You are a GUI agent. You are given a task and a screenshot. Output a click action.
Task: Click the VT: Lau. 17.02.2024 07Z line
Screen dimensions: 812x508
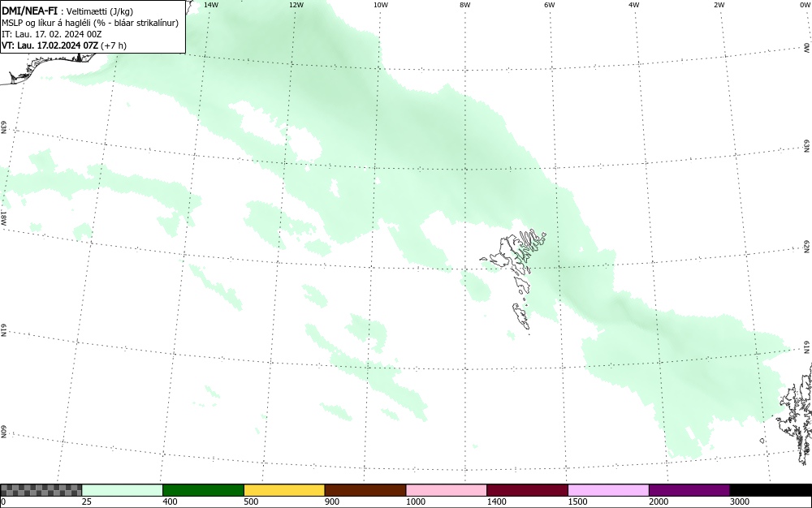pyautogui.click(x=64, y=45)
